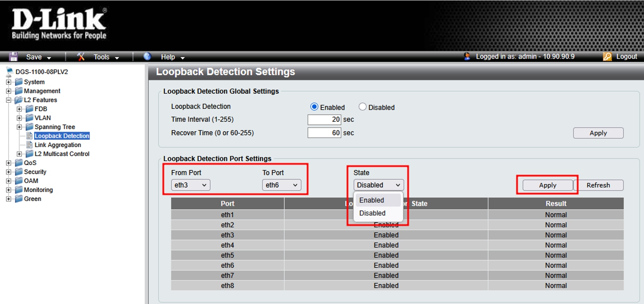Choose Disabled in the State dropdown list
Screen dimensions: 644x304
(372, 213)
